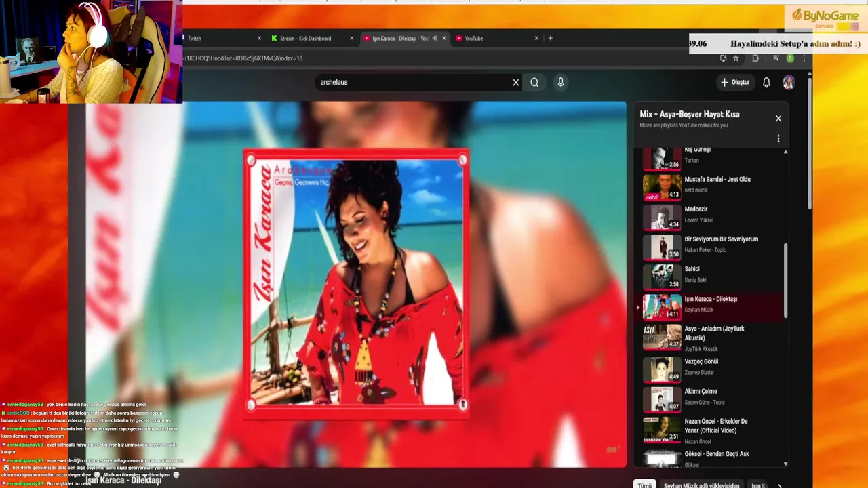Play Medcezir by Levent Yüksel thumbnail
The width and height of the screenshot is (868, 488).
pyautogui.click(x=662, y=218)
